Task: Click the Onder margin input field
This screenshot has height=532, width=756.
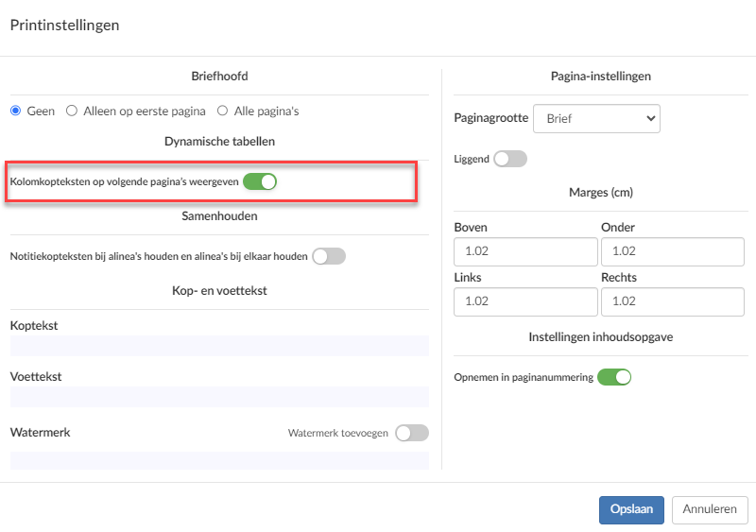Action: point(673,251)
